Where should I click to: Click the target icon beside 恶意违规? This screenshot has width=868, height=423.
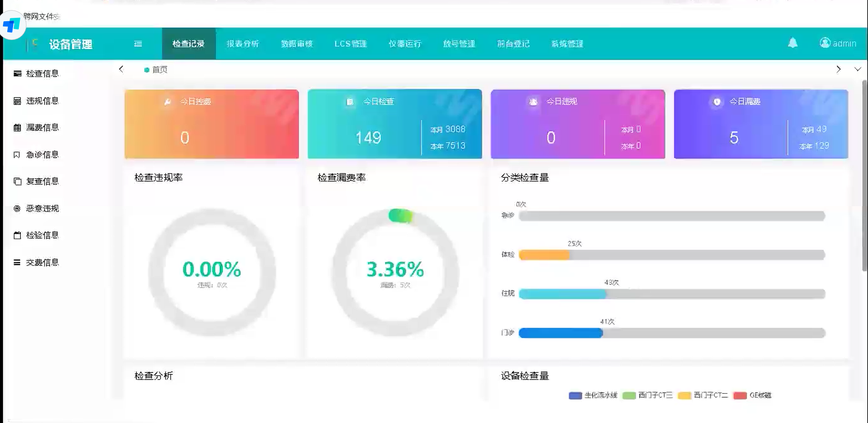tap(17, 209)
